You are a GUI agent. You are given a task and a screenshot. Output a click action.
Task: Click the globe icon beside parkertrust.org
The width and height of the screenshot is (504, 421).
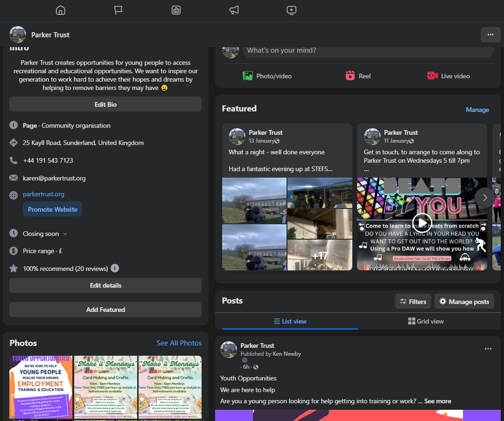[x=14, y=195]
